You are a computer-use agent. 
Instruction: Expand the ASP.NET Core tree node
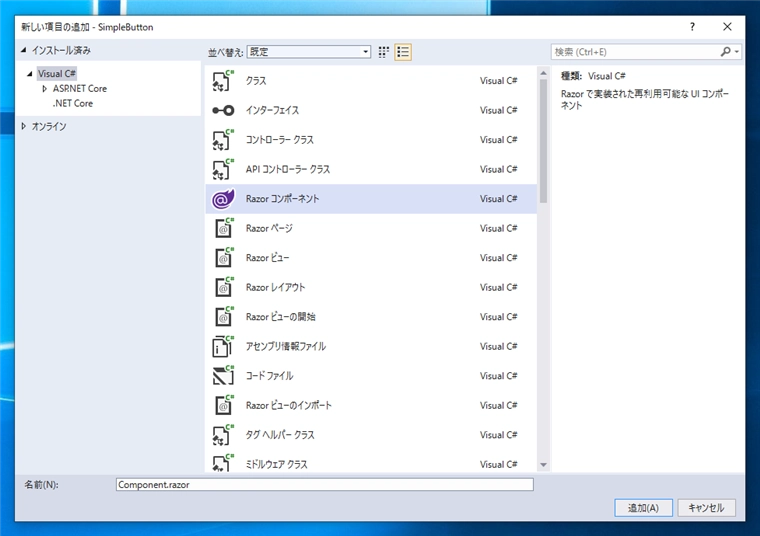point(45,89)
